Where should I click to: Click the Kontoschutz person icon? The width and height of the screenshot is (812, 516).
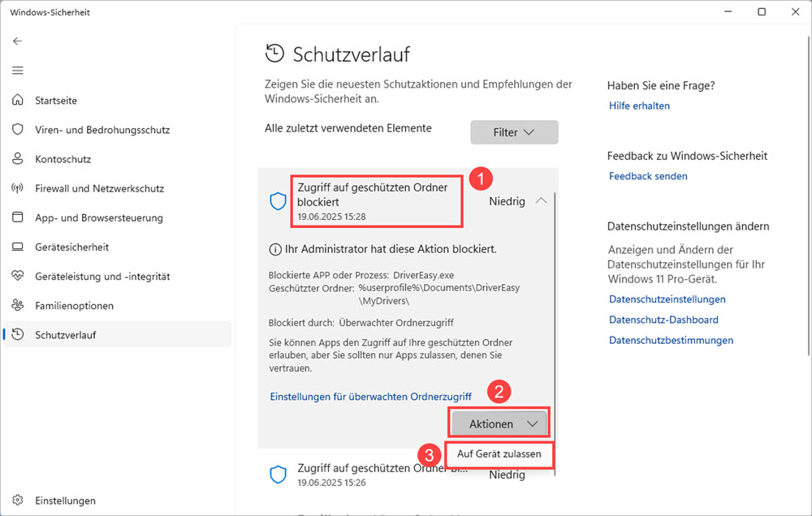point(18,158)
